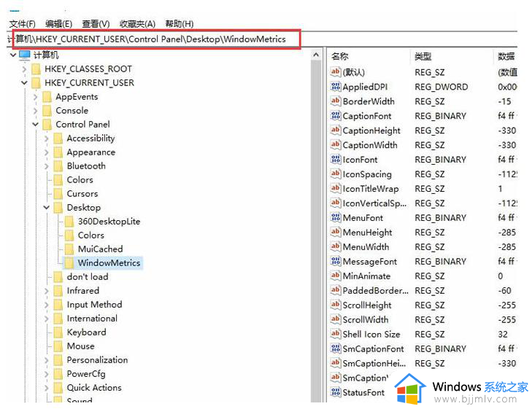Select the Cursors key folder icon
The height and width of the screenshot is (409, 532).
click(58, 194)
